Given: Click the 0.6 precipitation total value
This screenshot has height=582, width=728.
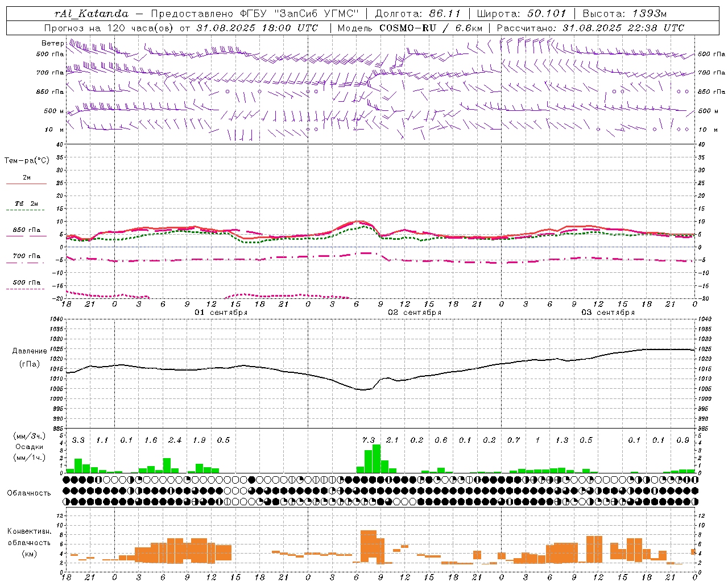Looking at the screenshot, I should [x=441, y=440].
